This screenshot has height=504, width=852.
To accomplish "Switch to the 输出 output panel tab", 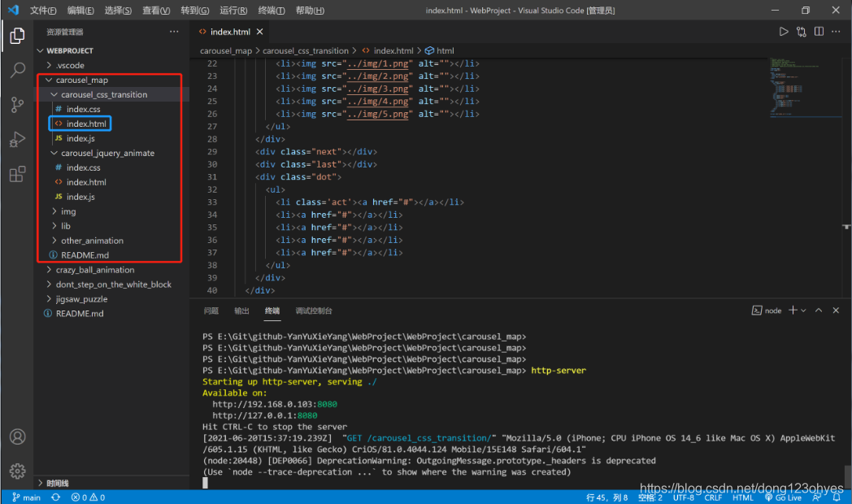I will (241, 311).
